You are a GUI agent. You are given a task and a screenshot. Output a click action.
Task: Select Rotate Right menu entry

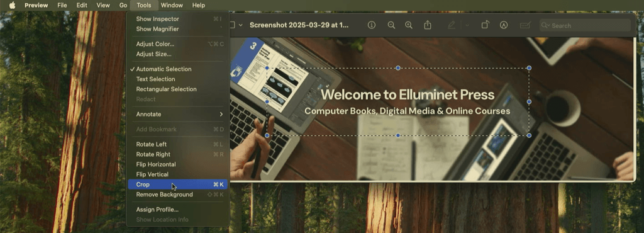coord(177,154)
